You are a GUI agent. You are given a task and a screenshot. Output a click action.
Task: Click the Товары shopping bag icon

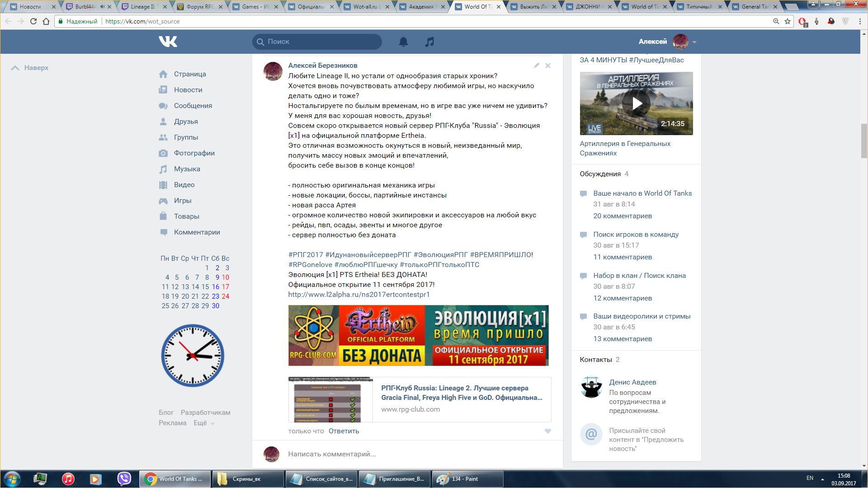click(163, 216)
